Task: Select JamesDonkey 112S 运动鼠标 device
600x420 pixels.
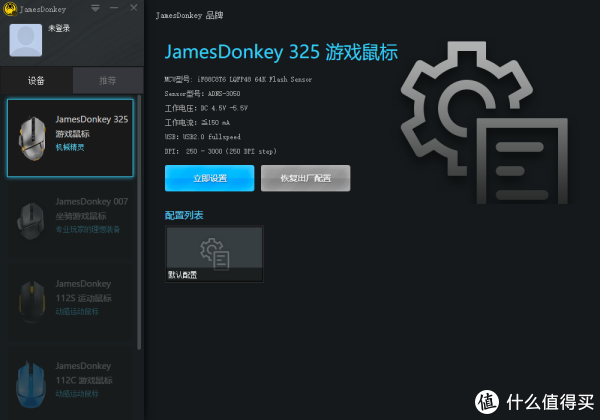Action: click(70, 303)
